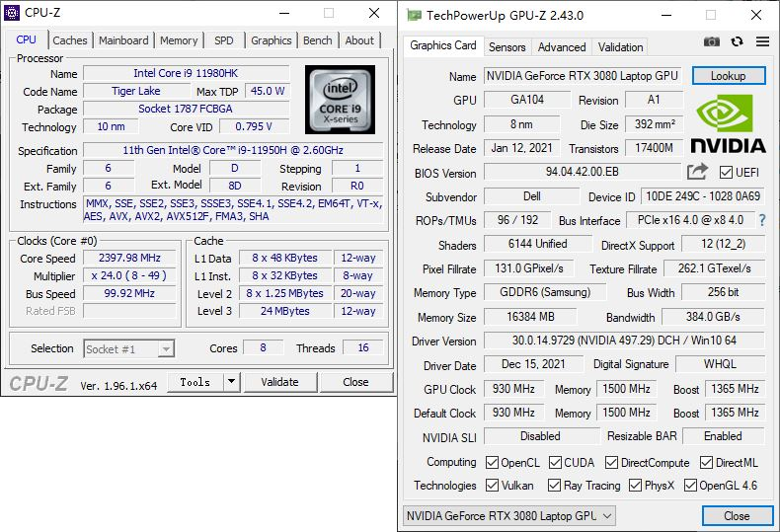The width and height of the screenshot is (780, 532).
Task: Select the Graphics Card tab in GPU-Z
Action: pyautogui.click(x=442, y=45)
